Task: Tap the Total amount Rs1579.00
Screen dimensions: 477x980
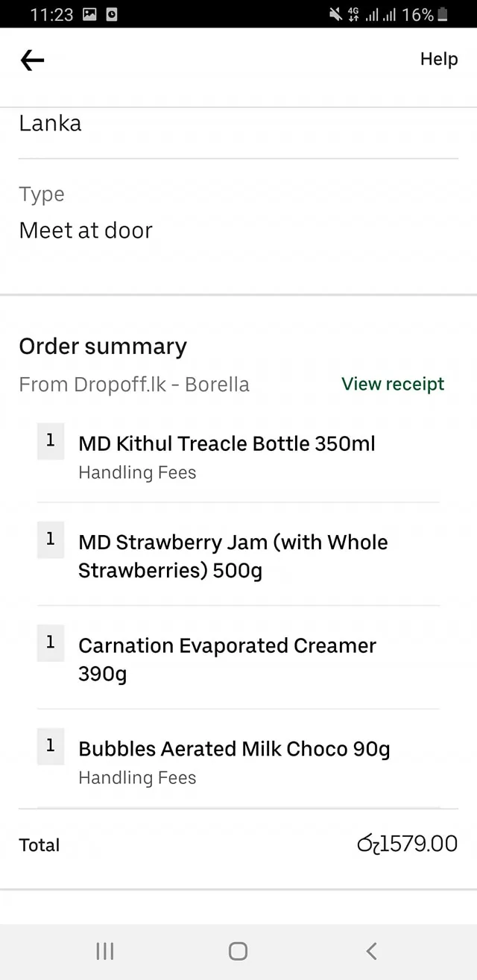Action: click(x=407, y=844)
